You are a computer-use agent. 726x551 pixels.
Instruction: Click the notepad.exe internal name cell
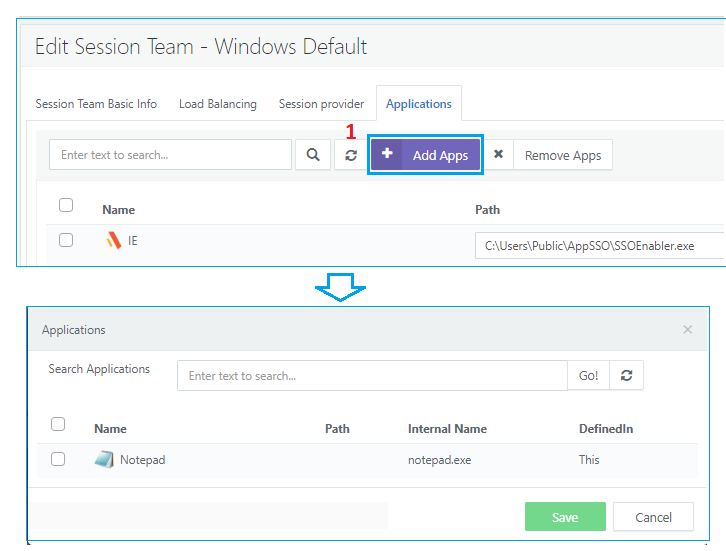[x=439, y=460]
